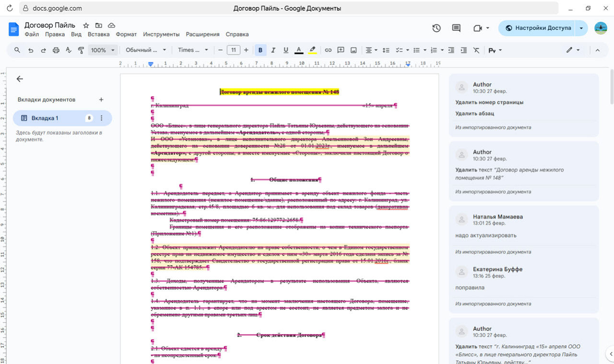Clear formatting
The width and height of the screenshot is (614, 364).
(476, 50)
